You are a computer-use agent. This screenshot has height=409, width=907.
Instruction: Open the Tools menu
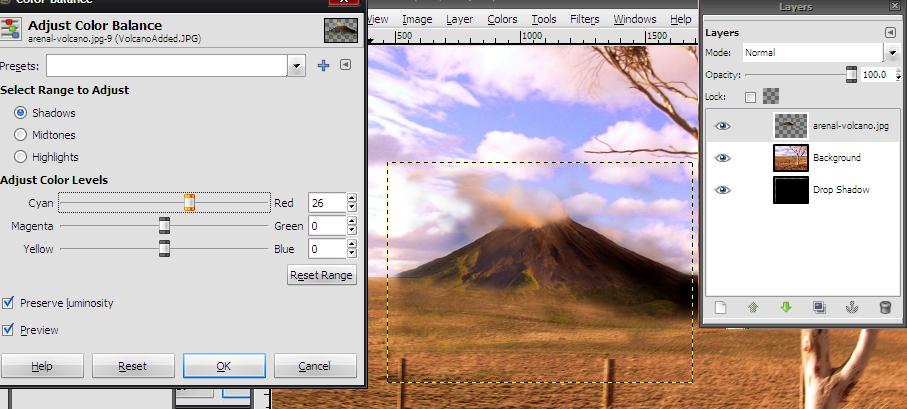pyautogui.click(x=544, y=19)
